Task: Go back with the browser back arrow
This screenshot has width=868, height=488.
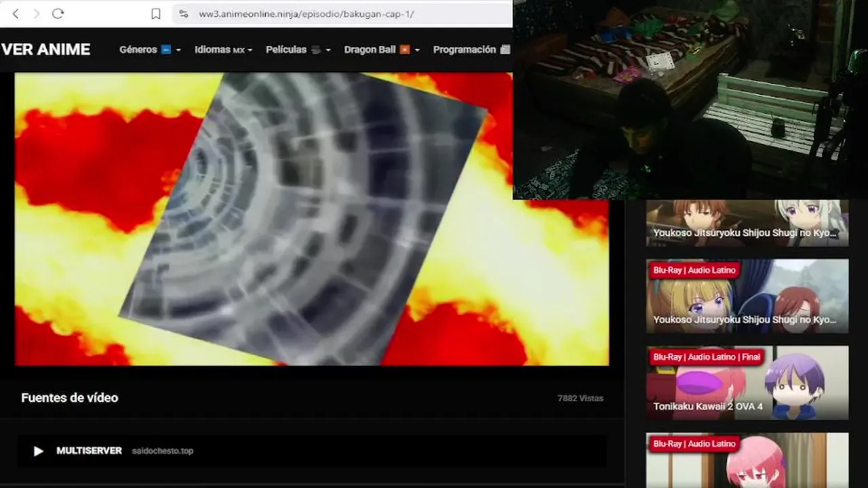Action: click(16, 14)
